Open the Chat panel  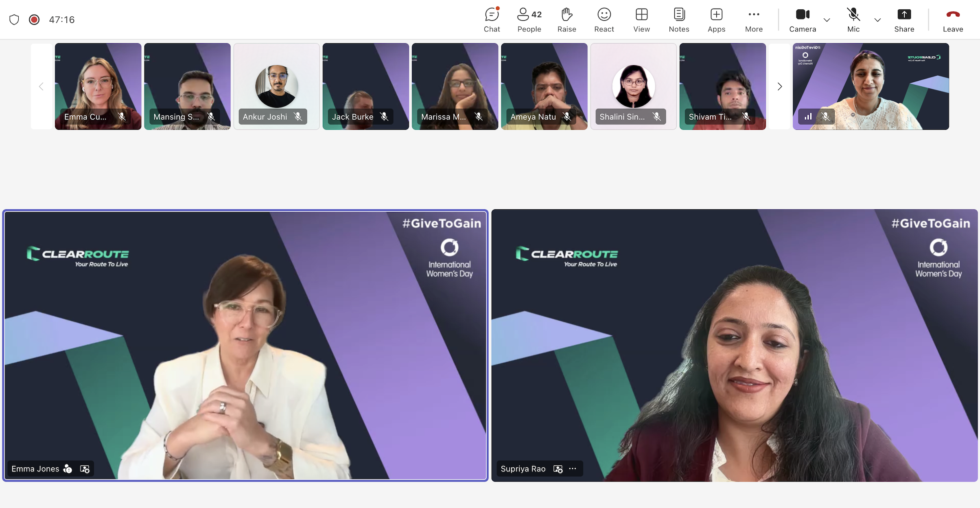coord(492,19)
